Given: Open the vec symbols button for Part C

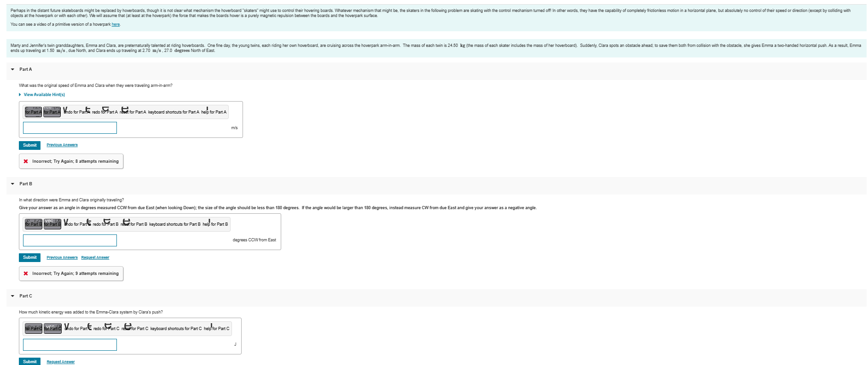Looking at the screenshot, I should coord(52,328).
